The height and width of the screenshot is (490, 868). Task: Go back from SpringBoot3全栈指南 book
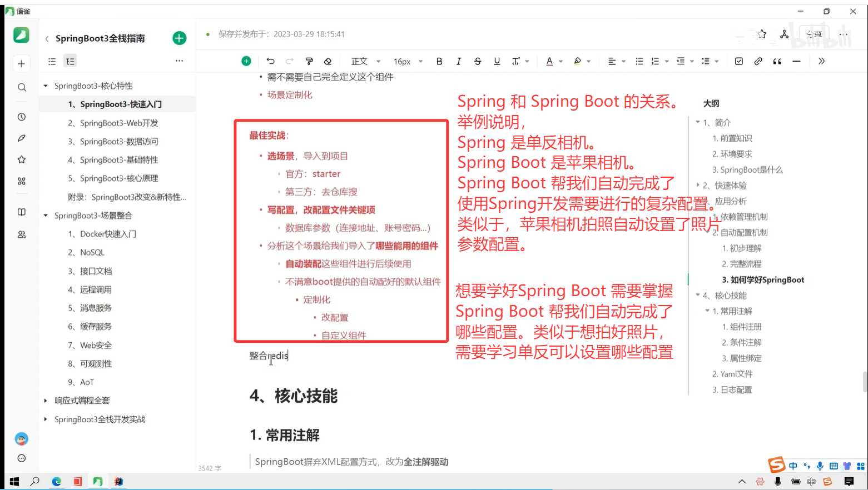[x=47, y=38]
